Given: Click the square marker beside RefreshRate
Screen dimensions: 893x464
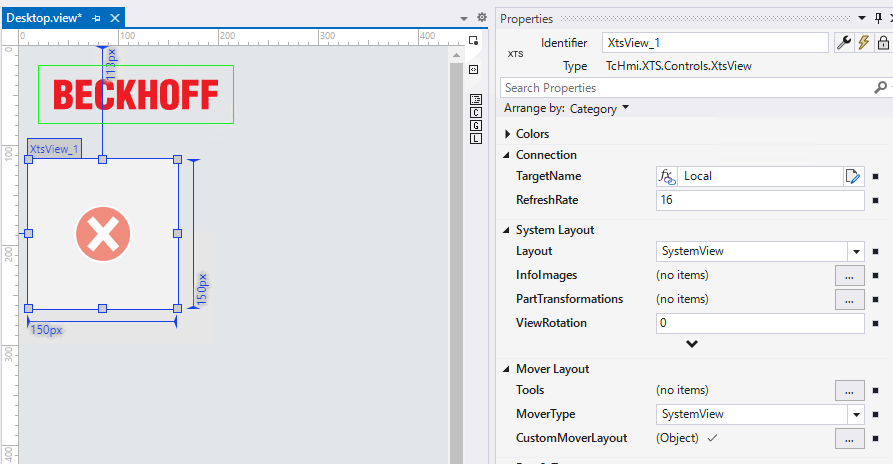Looking at the screenshot, I should (x=876, y=200).
